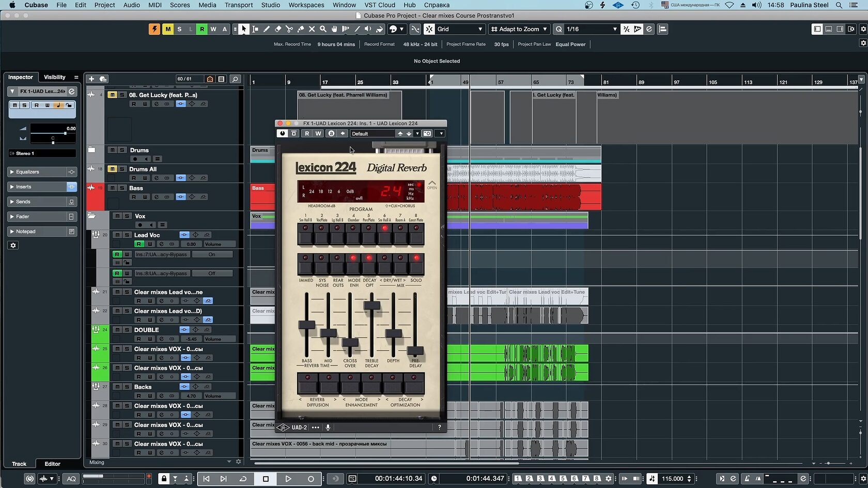Viewport: 868px width, 488px height.
Task: Click the transport Play button
Action: (288, 479)
